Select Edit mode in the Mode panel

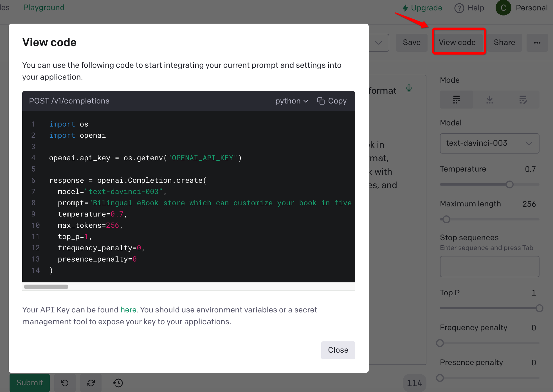pos(523,99)
